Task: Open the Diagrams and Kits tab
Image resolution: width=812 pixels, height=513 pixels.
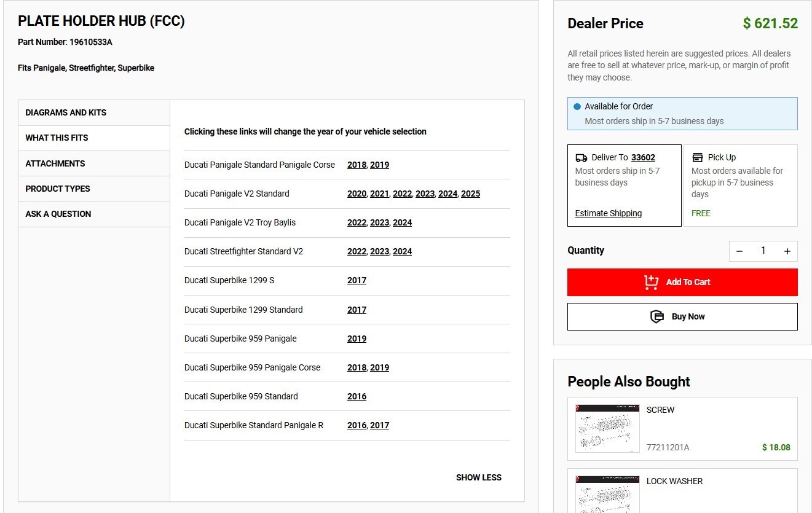Action: pyautogui.click(x=94, y=113)
